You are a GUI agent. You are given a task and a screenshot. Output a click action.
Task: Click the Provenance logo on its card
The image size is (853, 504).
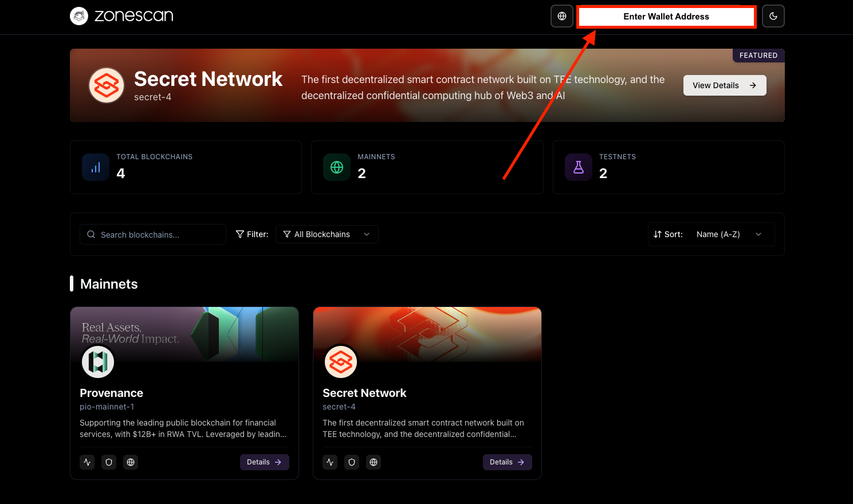click(x=98, y=362)
